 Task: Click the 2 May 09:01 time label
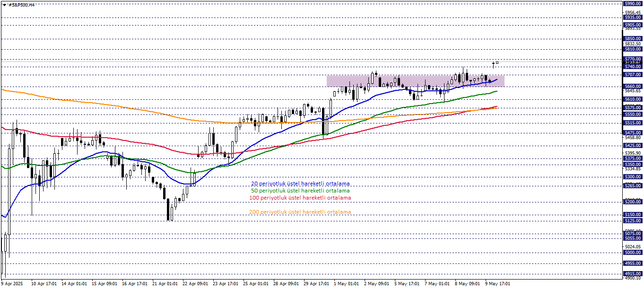coord(377,284)
